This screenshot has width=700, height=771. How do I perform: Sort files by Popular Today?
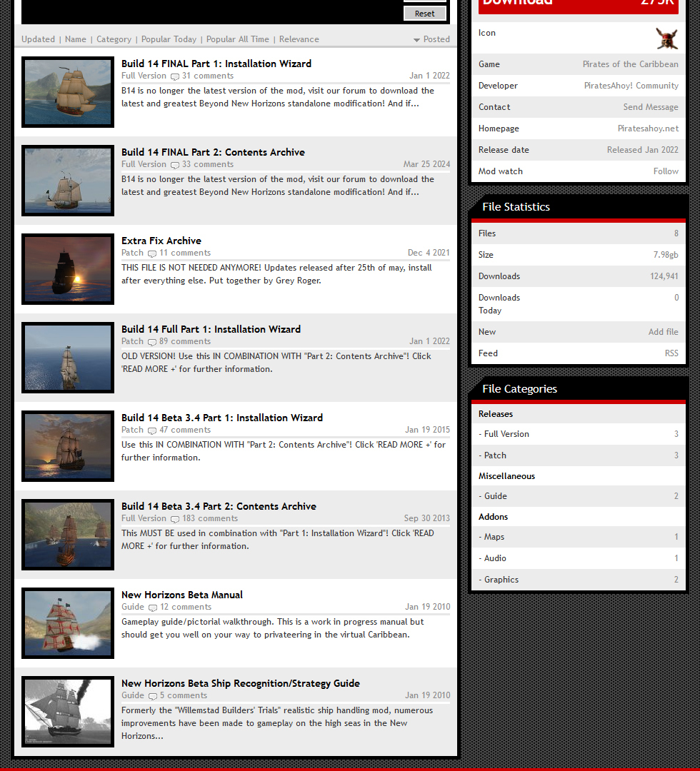[169, 39]
